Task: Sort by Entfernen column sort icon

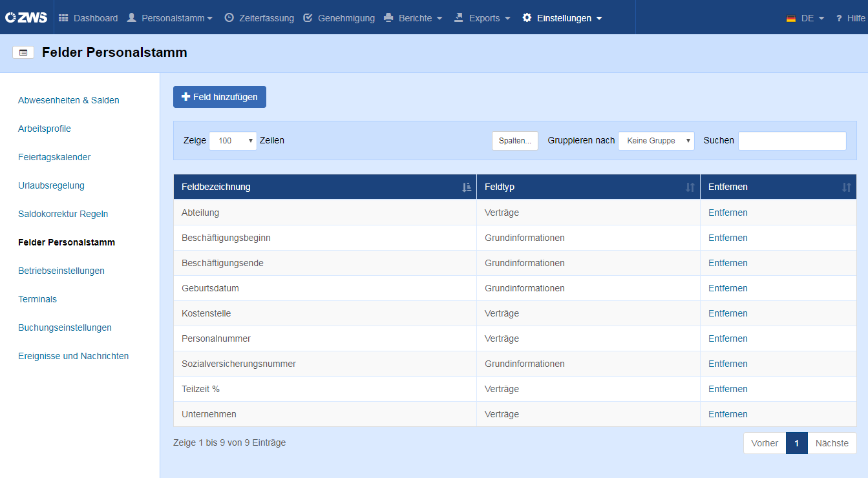Action: [847, 187]
